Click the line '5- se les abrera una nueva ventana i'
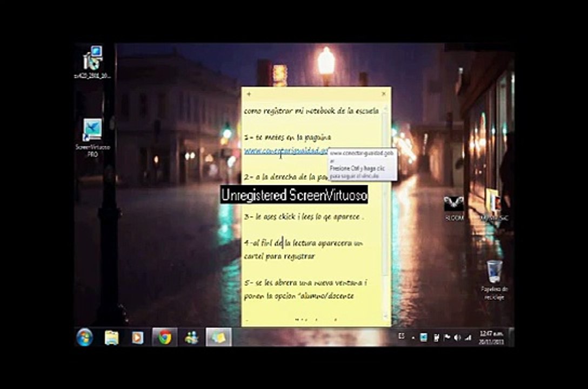This screenshot has height=389, width=588. pyautogui.click(x=305, y=283)
